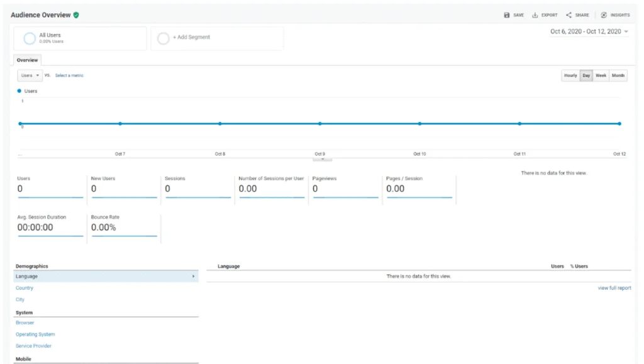This screenshot has height=364, width=644.
Task: Click the Share icon
Action: coord(569,15)
